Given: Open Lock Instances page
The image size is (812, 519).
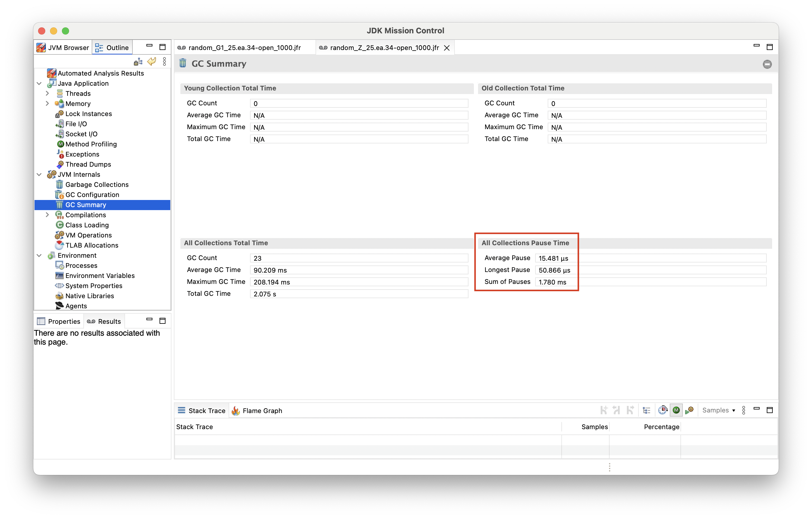Looking at the screenshot, I should coord(88,114).
